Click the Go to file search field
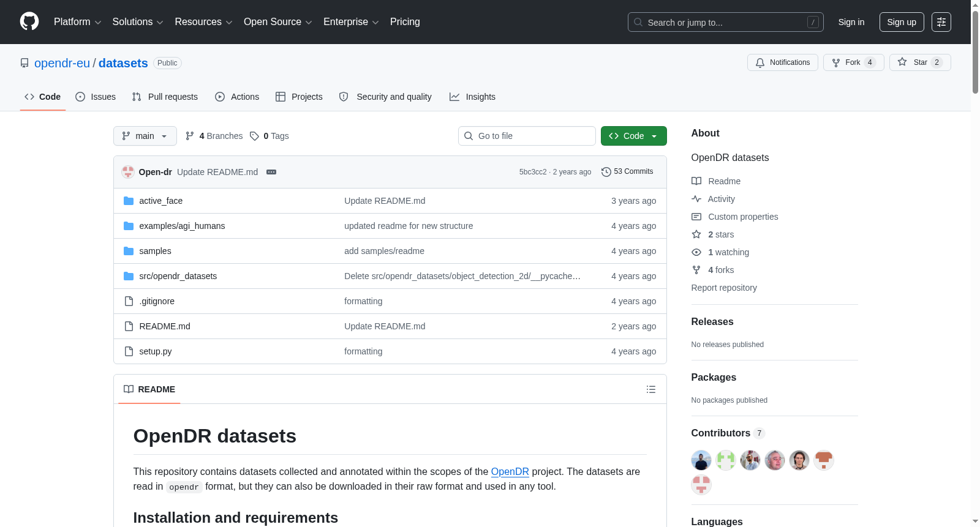Screen dimensions: 980x527 point(527,136)
